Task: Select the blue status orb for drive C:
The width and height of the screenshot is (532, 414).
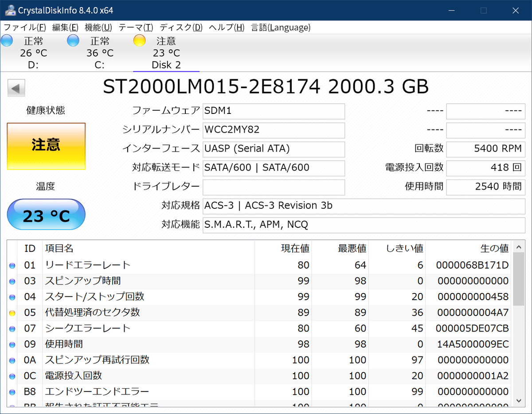Action: tap(73, 41)
